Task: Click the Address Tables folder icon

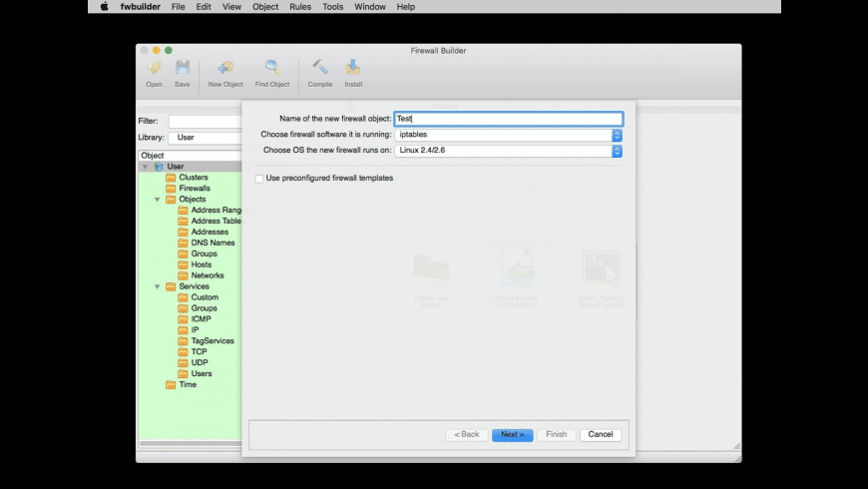Action: 183,221
